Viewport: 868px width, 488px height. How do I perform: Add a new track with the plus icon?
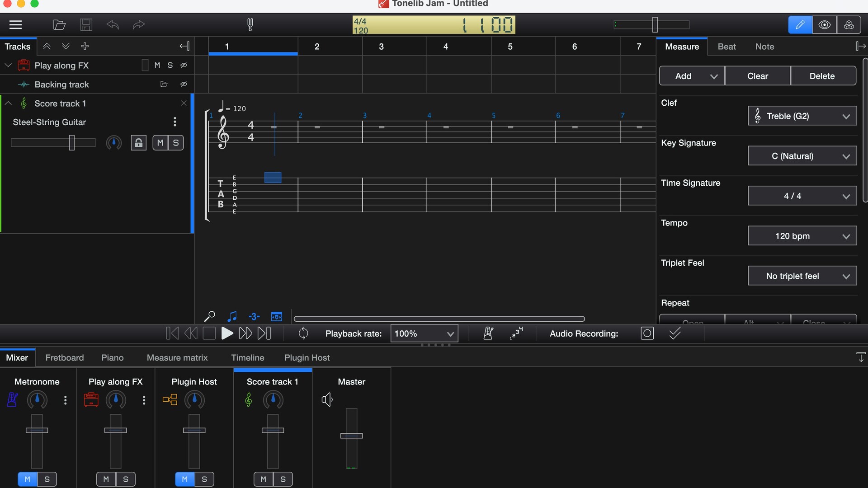[85, 47]
